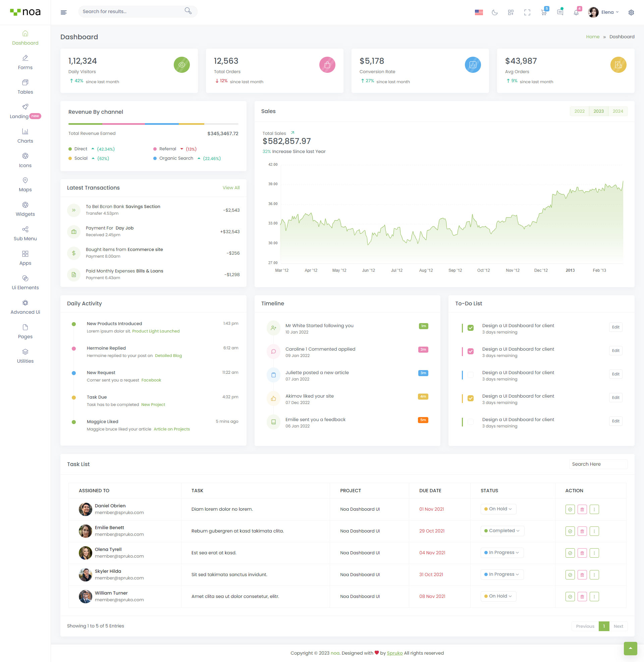The image size is (644, 662).
Task: Open the messages chat icon
Action: pyautogui.click(x=560, y=12)
